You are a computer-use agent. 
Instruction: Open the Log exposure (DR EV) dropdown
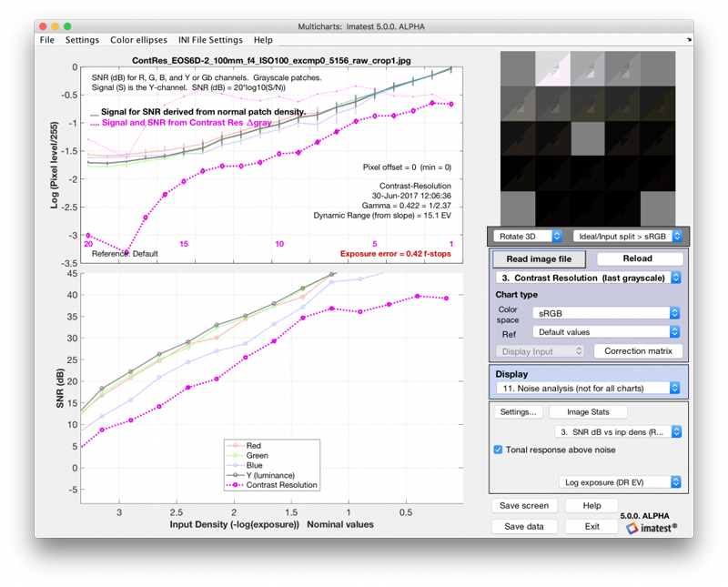(620, 482)
